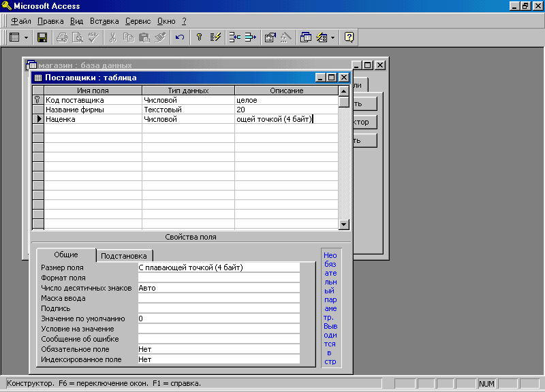
Task: Open the Вид menu
Action: (76, 21)
